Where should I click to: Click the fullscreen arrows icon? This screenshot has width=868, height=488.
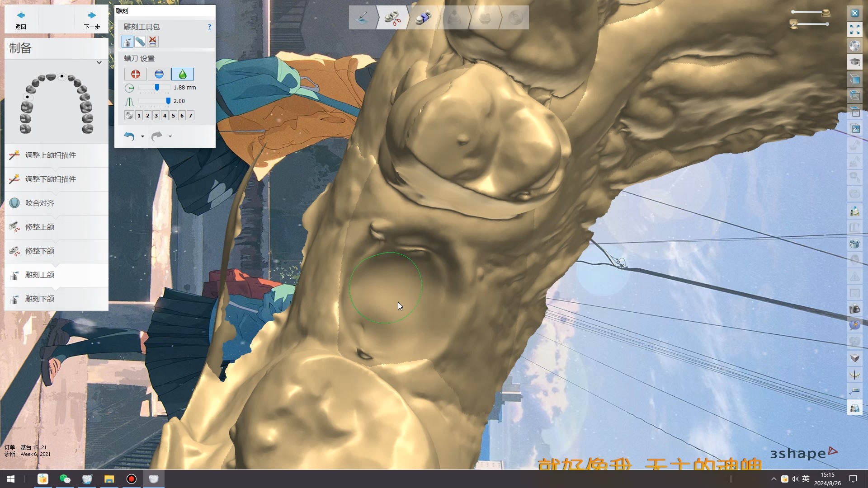coord(854,30)
